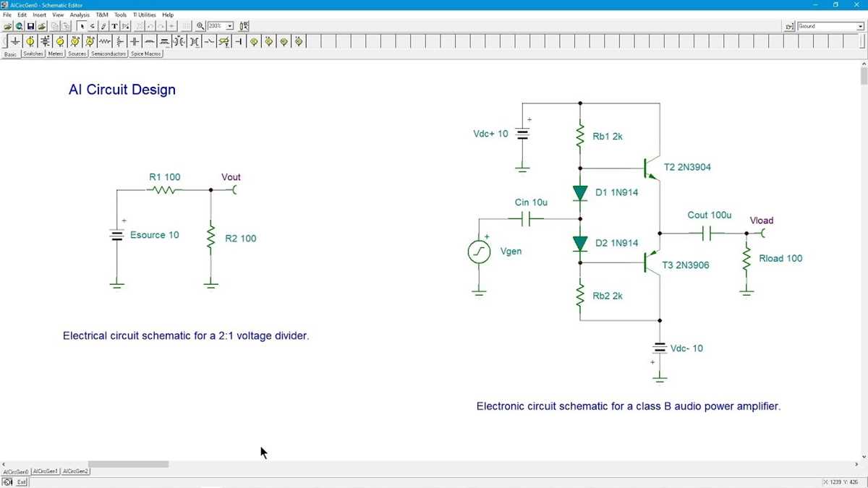
Task: Pick the Switch component icon
Action: 208,41
